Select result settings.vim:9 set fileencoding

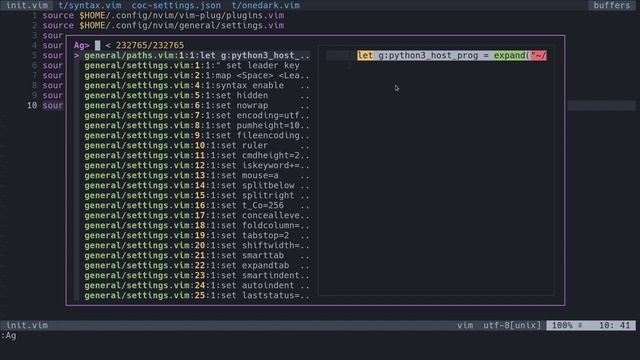[197, 136]
